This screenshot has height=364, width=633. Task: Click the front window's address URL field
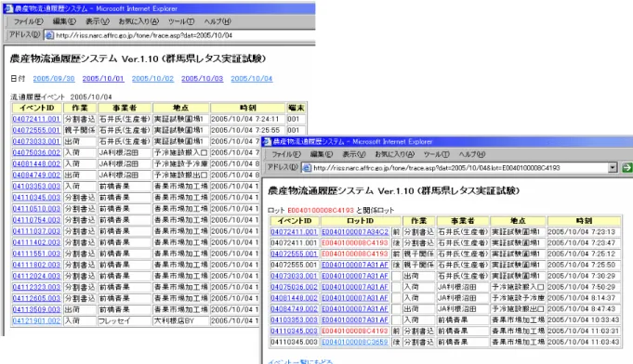[460, 168]
